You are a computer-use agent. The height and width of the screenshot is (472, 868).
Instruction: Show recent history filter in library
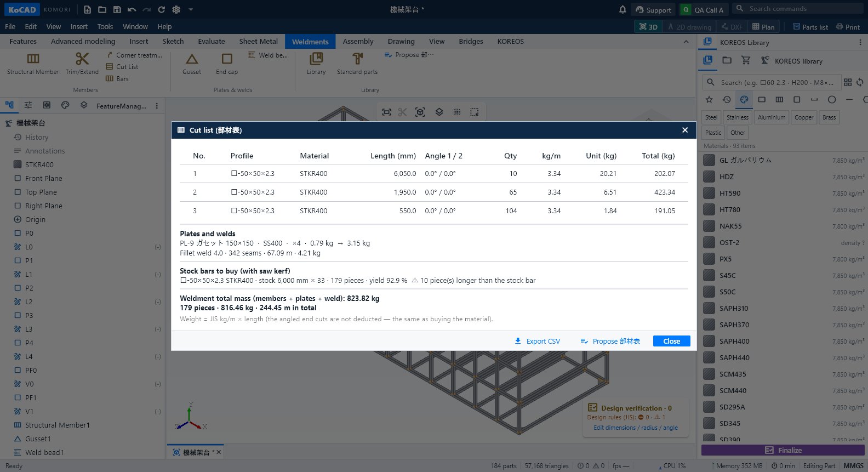tap(727, 100)
